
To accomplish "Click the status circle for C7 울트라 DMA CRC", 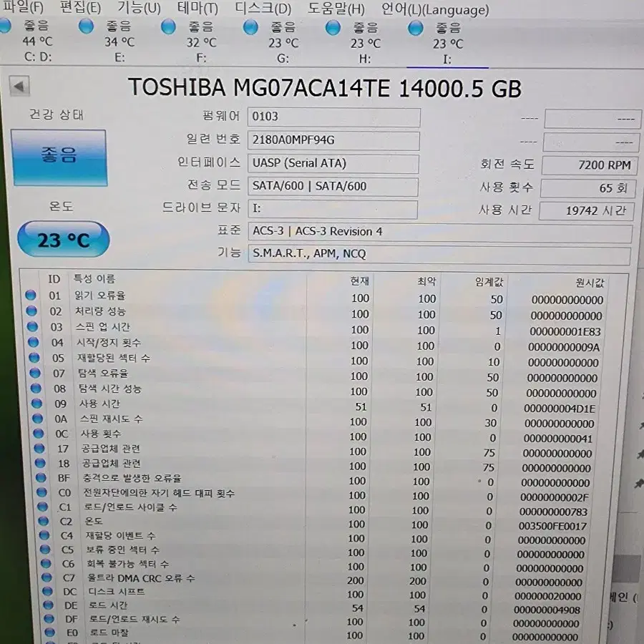I will (47, 577).
